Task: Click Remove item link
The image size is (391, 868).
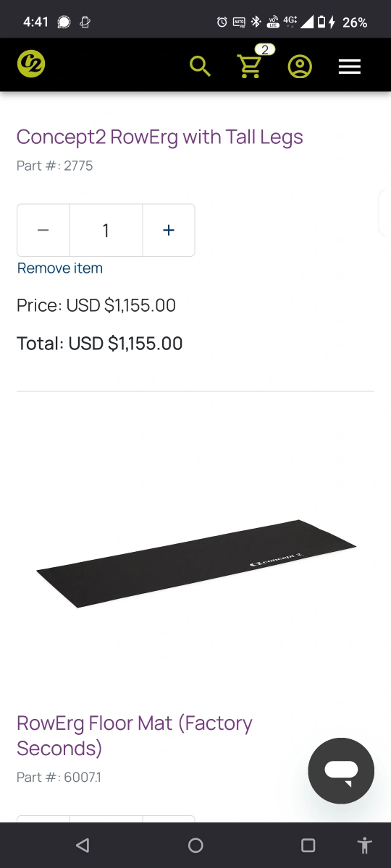Action: click(60, 268)
